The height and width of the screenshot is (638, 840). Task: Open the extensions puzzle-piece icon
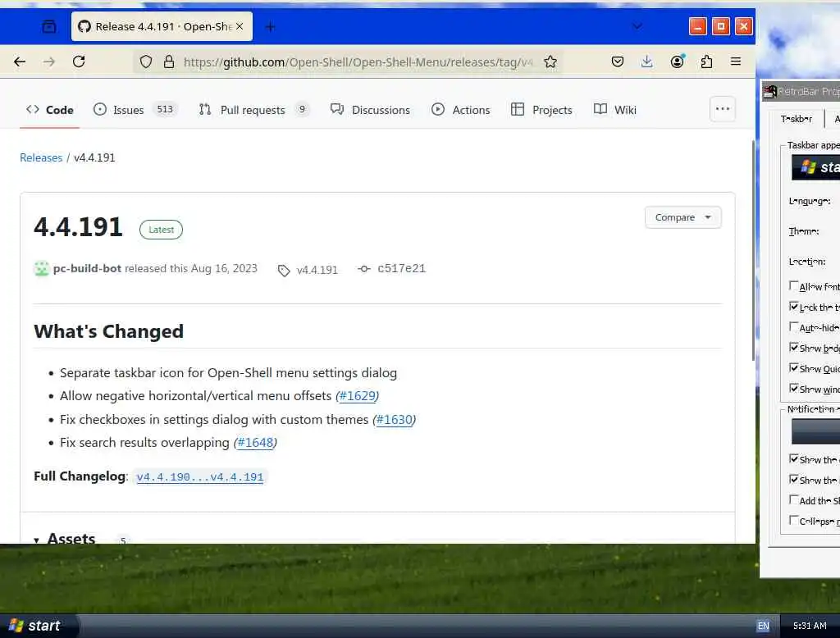pyautogui.click(x=706, y=62)
